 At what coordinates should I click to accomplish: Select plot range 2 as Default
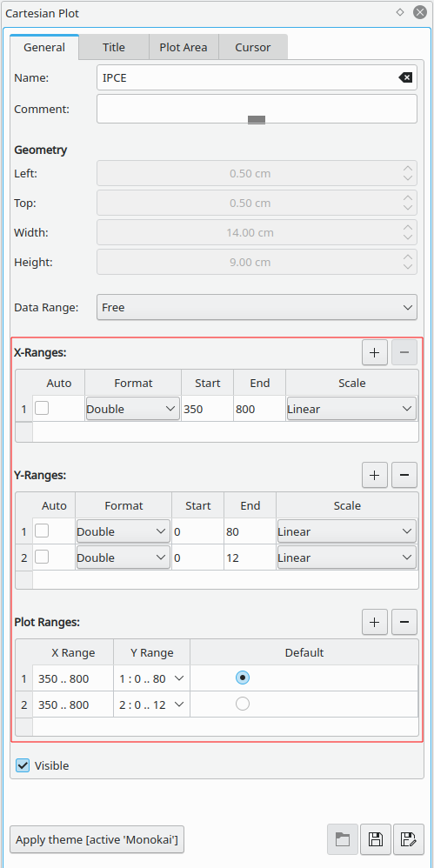point(243,704)
